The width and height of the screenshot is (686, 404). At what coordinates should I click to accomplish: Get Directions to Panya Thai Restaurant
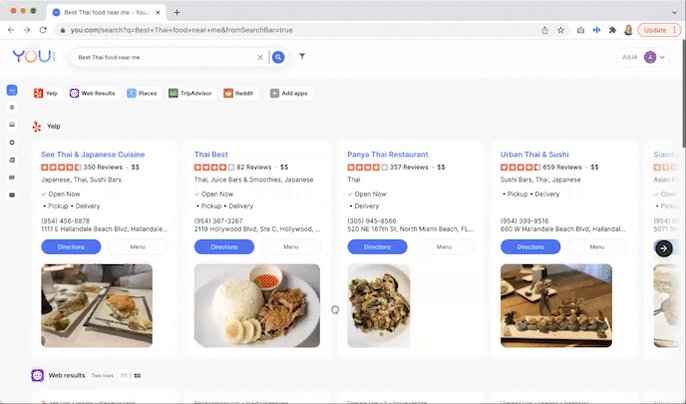[377, 247]
